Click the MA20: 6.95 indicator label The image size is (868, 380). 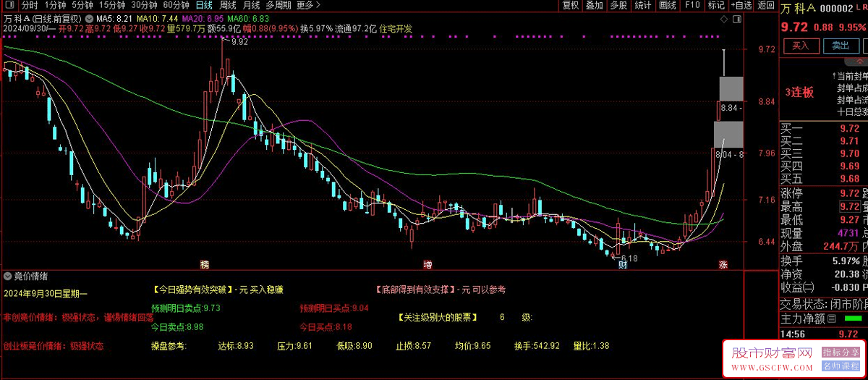click(203, 17)
